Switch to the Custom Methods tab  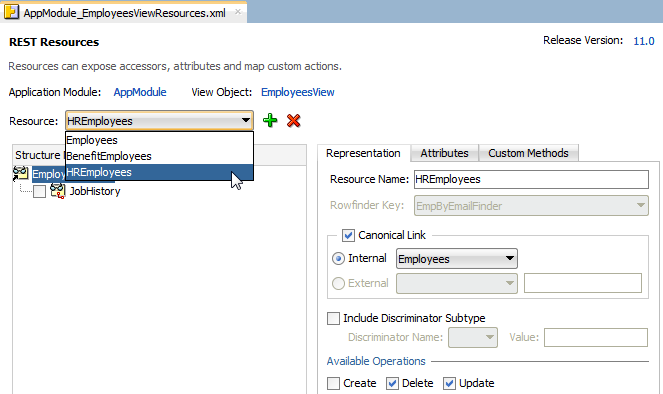528,153
